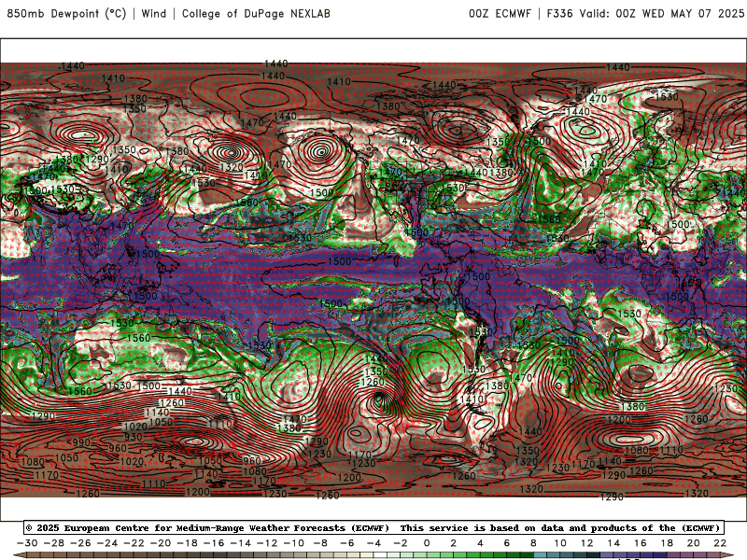
Task: Click the '-8' color scale label
Action: click(x=320, y=543)
